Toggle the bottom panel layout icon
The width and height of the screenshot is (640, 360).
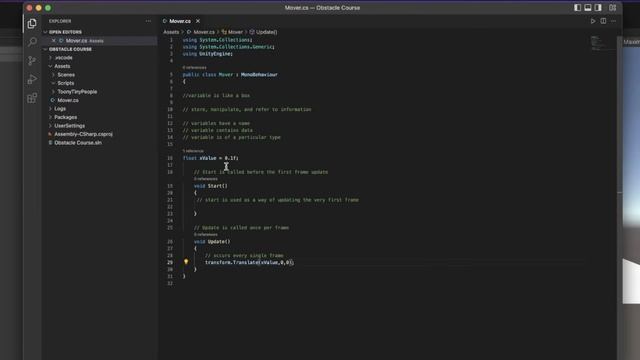(588, 8)
